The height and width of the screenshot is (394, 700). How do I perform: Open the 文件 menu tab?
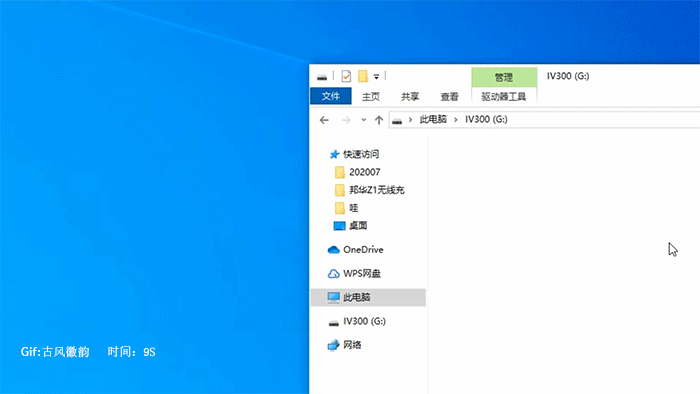[x=331, y=96]
